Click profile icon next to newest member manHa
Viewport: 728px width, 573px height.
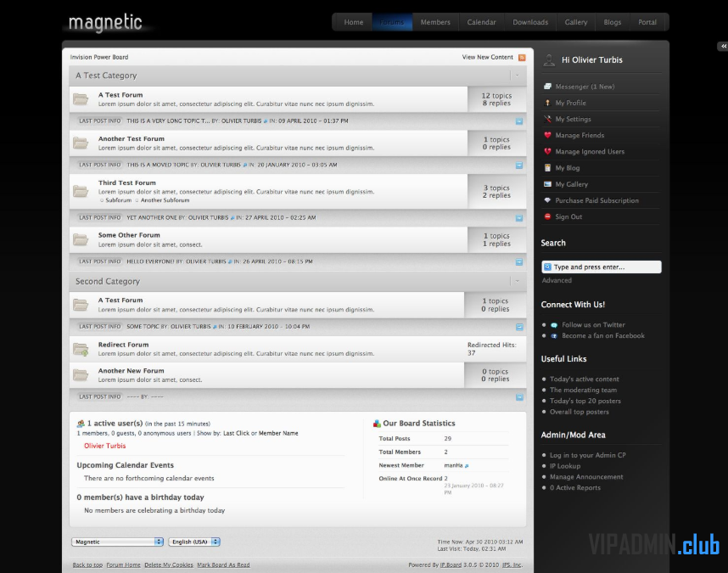(467, 466)
